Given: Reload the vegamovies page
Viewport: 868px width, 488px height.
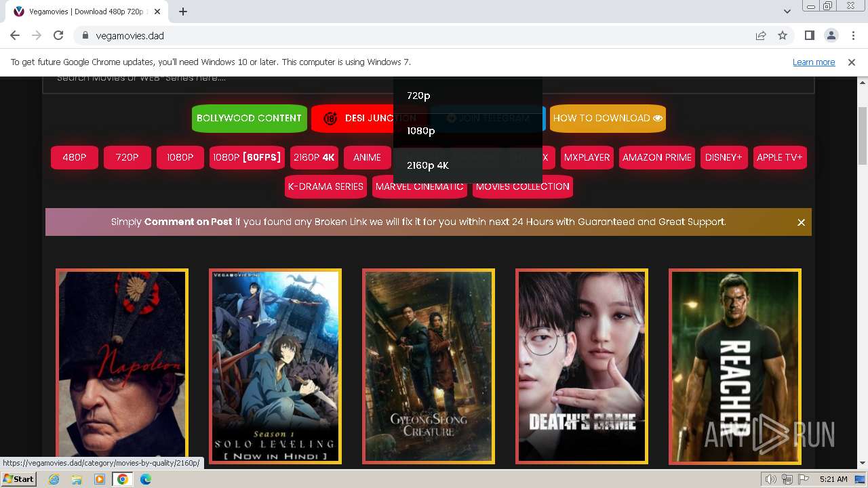Looking at the screenshot, I should pyautogui.click(x=58, y=35).
